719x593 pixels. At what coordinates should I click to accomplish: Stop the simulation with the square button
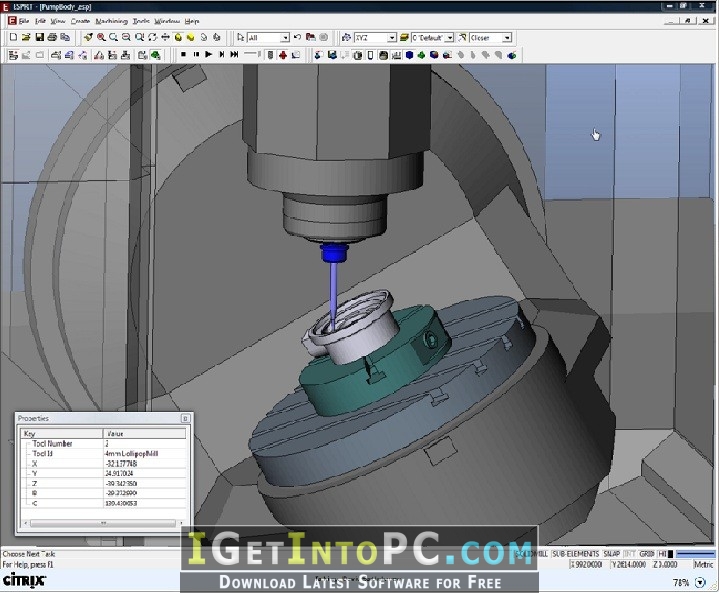pyautogui.click(x=183, y=55)
